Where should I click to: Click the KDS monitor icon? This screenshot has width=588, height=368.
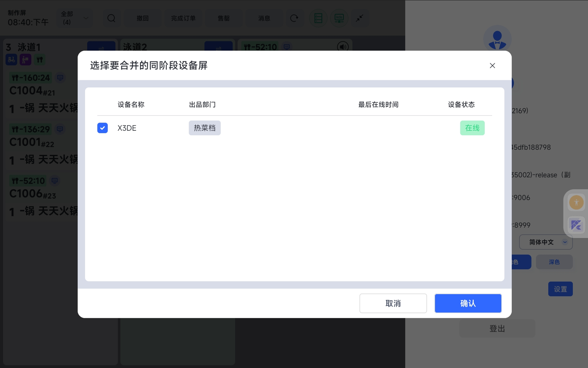pyautogui.click(x=339, y=18)
